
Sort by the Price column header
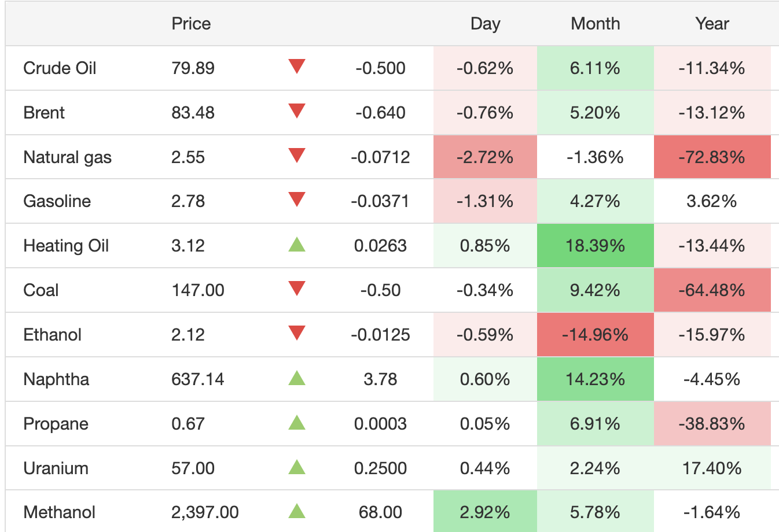coord(191,24)
